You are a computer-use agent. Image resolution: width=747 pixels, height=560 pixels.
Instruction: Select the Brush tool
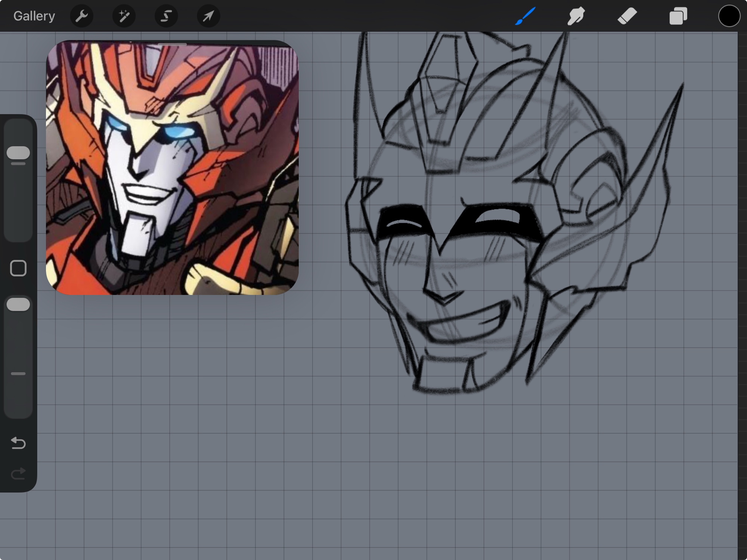pos(525,16)
